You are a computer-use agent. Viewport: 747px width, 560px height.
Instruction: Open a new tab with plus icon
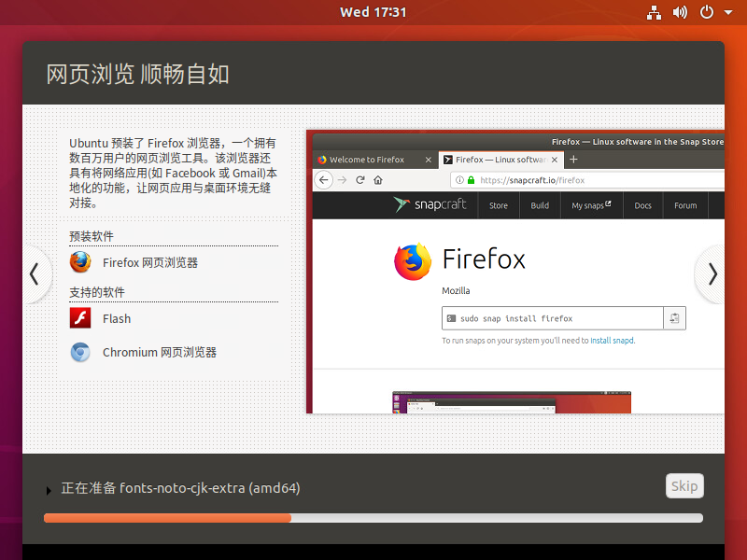[573, 160]
